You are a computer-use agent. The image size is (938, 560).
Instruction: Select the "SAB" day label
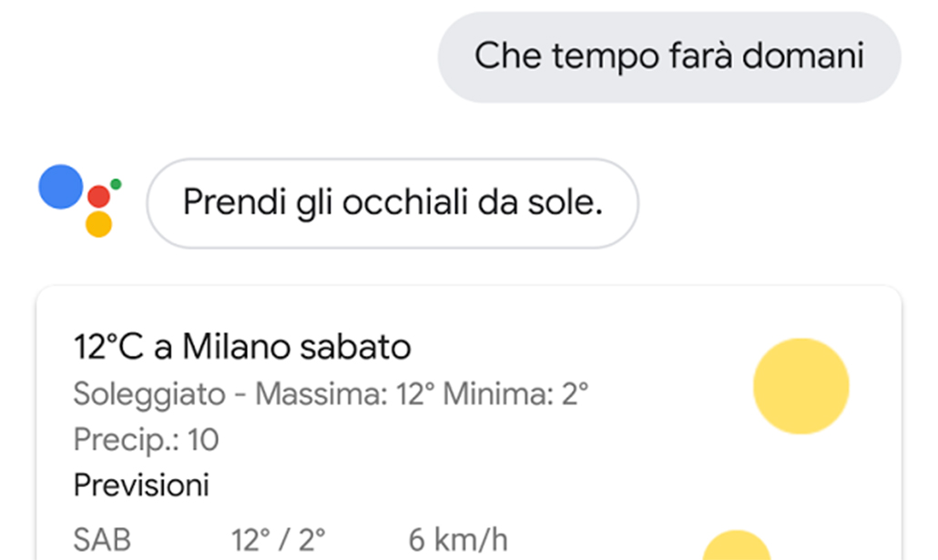click(x=102, y=539)
